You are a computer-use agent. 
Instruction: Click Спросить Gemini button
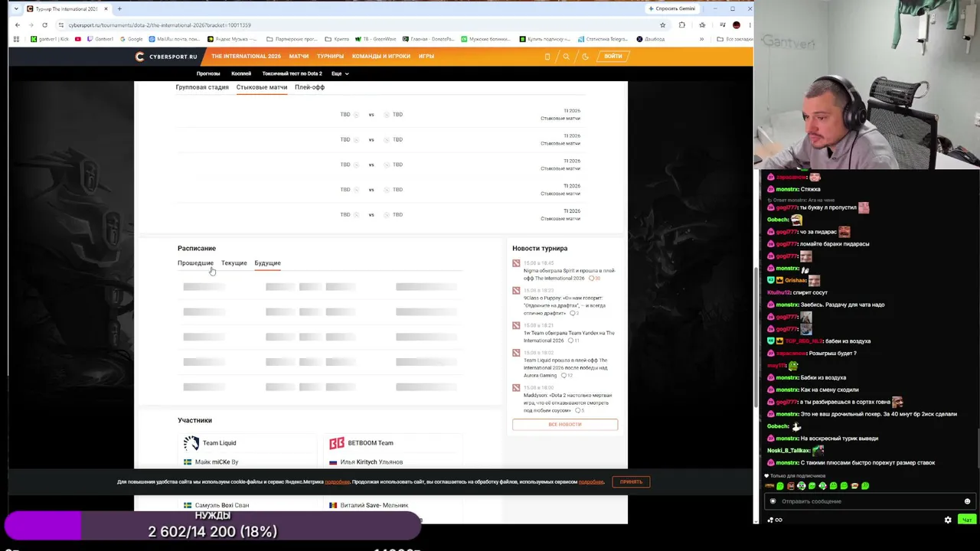pyautogui.click(x=671, y=8)
